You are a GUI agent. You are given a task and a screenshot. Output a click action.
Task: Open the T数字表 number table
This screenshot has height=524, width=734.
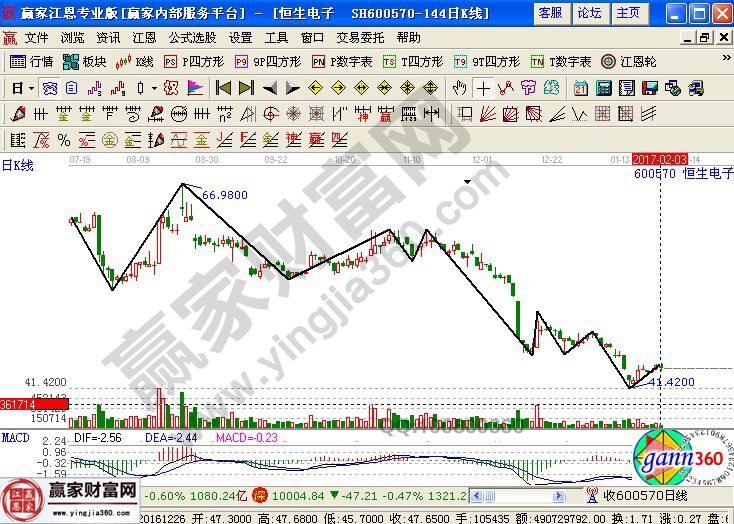[560, 62]
